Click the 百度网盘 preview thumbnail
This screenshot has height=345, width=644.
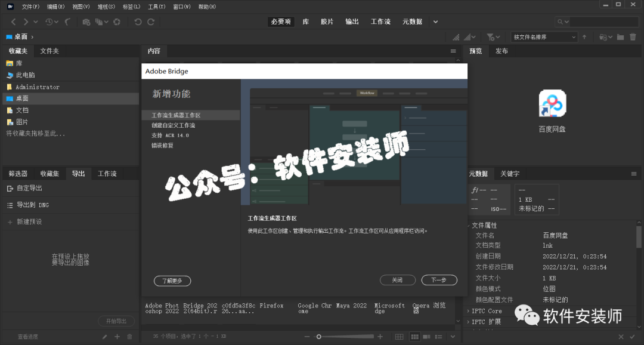[x=552, y=104]
